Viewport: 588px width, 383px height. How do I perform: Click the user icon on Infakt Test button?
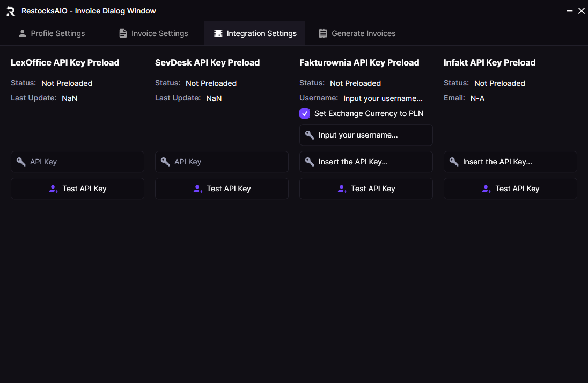487,189
